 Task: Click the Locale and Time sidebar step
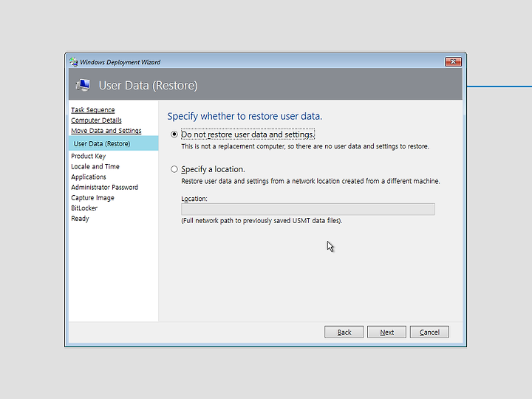95,166
